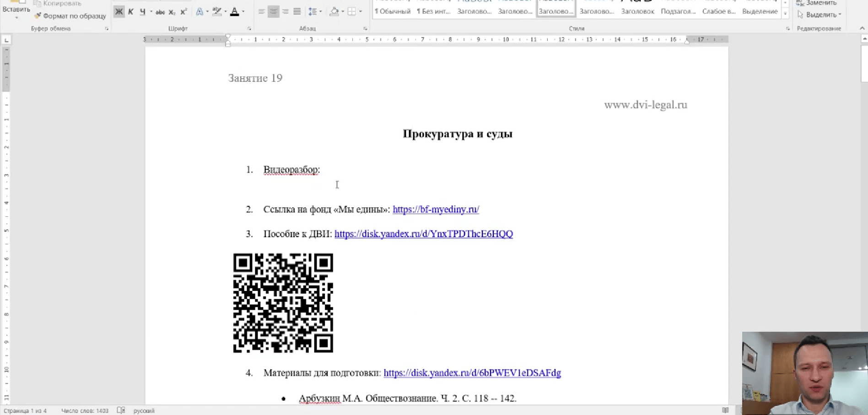Open font color dropdown arrow

[243, 12]
